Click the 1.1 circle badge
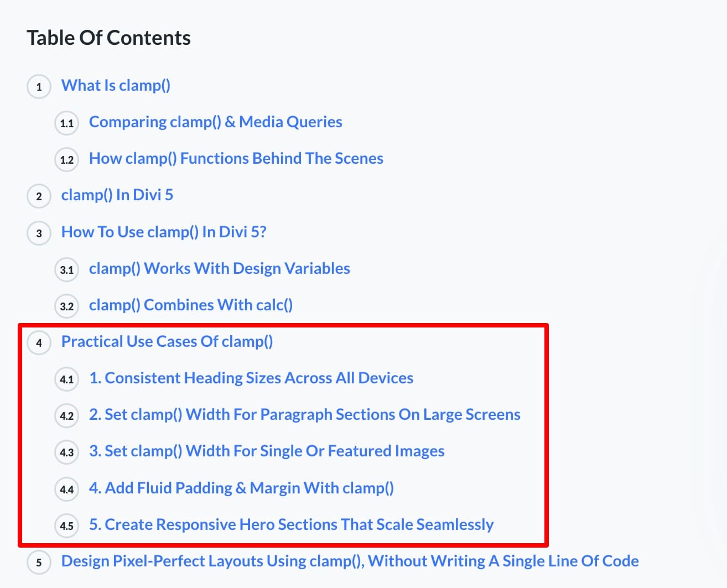Screen dimensions: 727x588 tap(66, 123)
